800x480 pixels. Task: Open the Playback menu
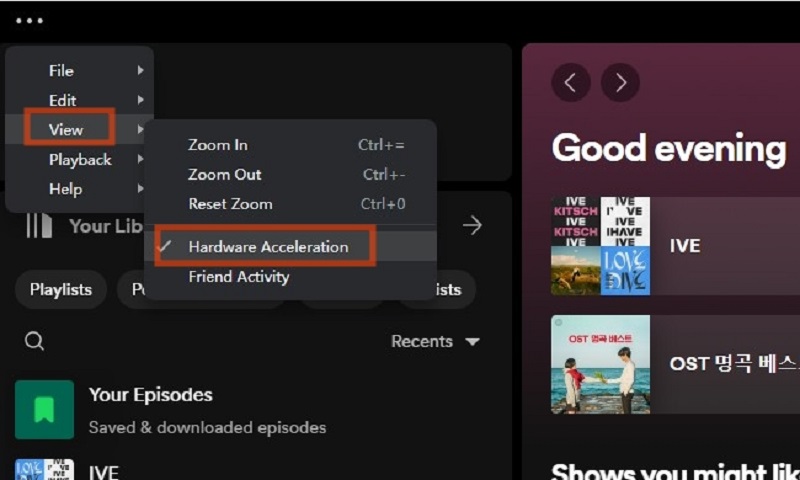[80, 160]
